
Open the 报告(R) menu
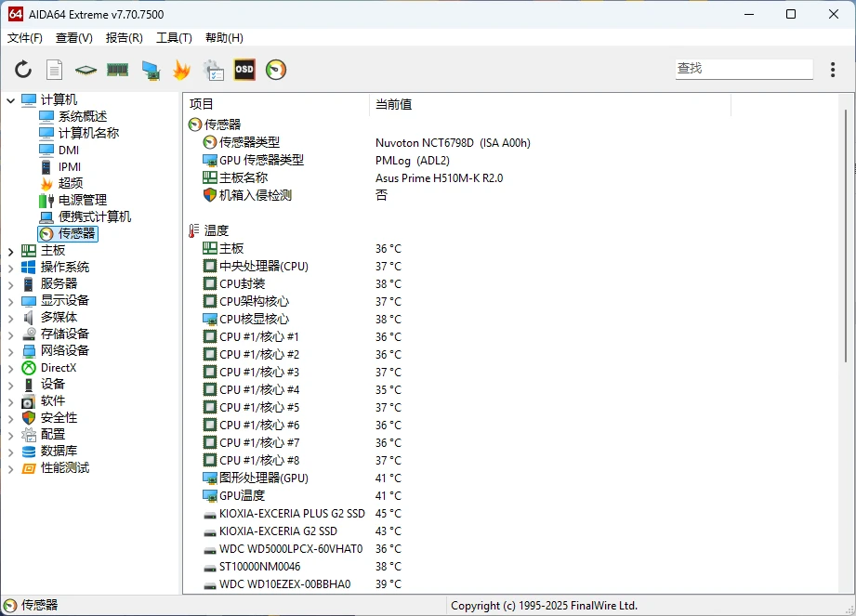tap(124, 38)
